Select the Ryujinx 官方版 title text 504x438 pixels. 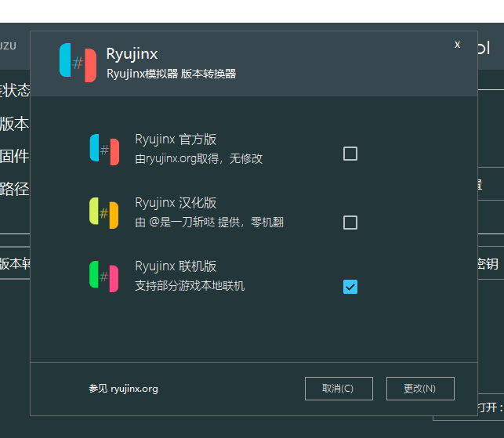pos(176,139)
